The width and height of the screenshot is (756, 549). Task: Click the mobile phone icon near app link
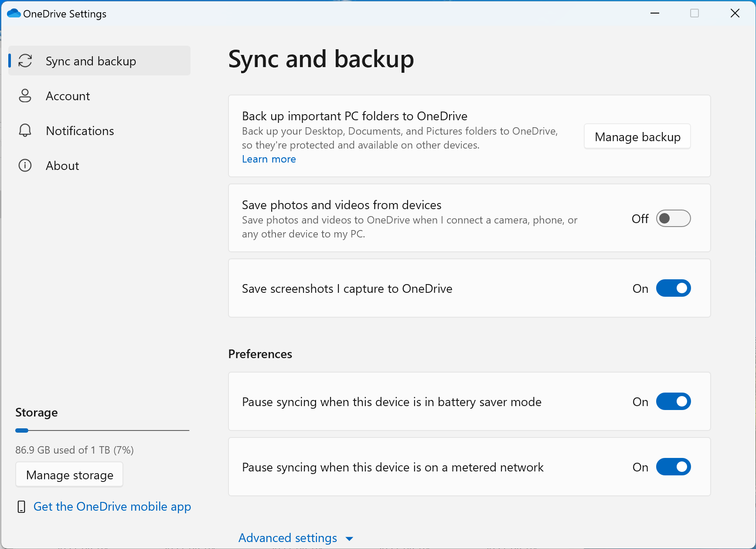(21, 507)
